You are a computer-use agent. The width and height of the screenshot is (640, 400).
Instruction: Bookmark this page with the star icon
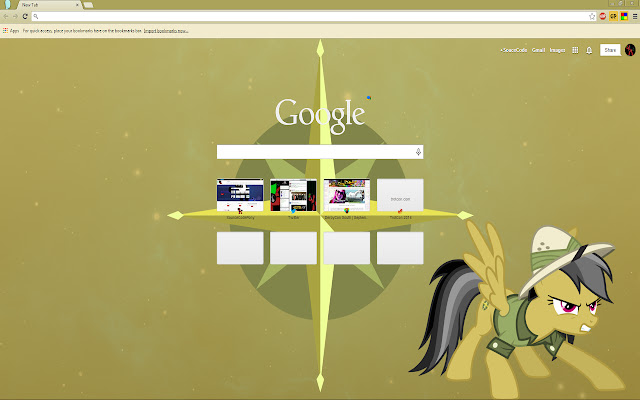point(592,16)
